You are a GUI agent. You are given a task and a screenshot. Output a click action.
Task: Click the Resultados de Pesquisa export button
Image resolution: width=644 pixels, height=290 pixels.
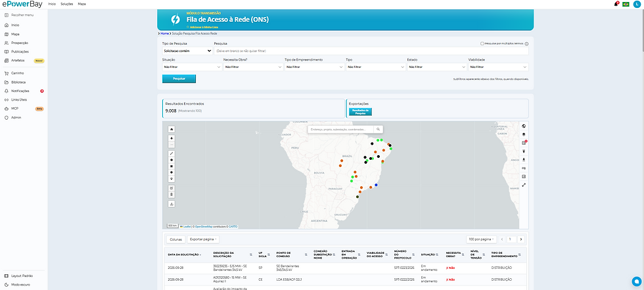(x=360, y=112)
